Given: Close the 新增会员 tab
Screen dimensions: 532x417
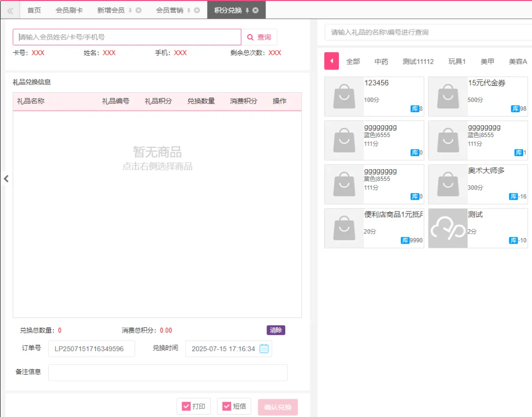Looking at the screenshot, I should (x=138, y=10).
